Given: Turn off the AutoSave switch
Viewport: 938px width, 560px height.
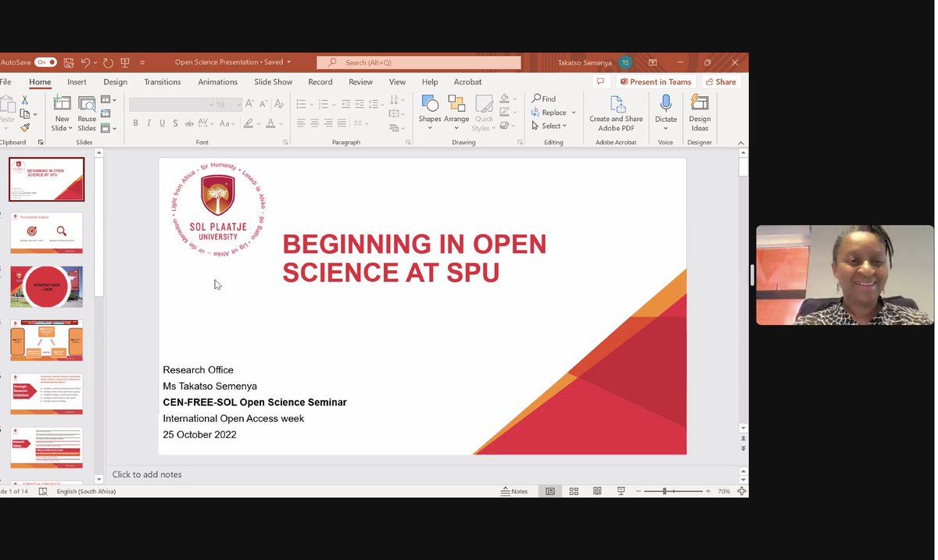Looking at the screenshot, I should 45,62.
